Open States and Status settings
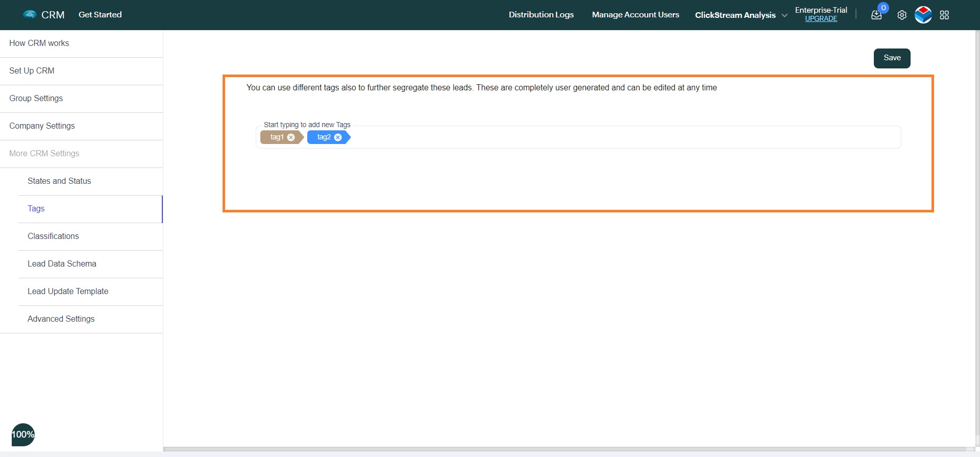Viewport: 980px width, 457px height. pos(90,181)
